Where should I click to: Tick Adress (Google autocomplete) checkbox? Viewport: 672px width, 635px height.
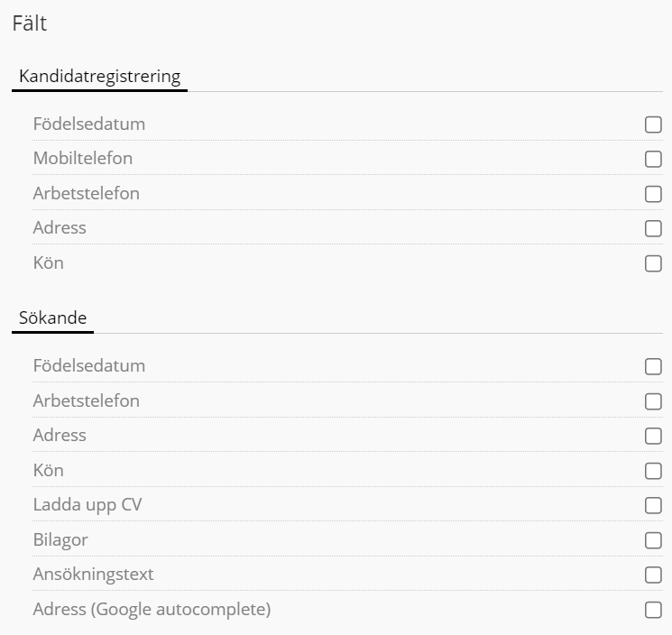[653, 610]
